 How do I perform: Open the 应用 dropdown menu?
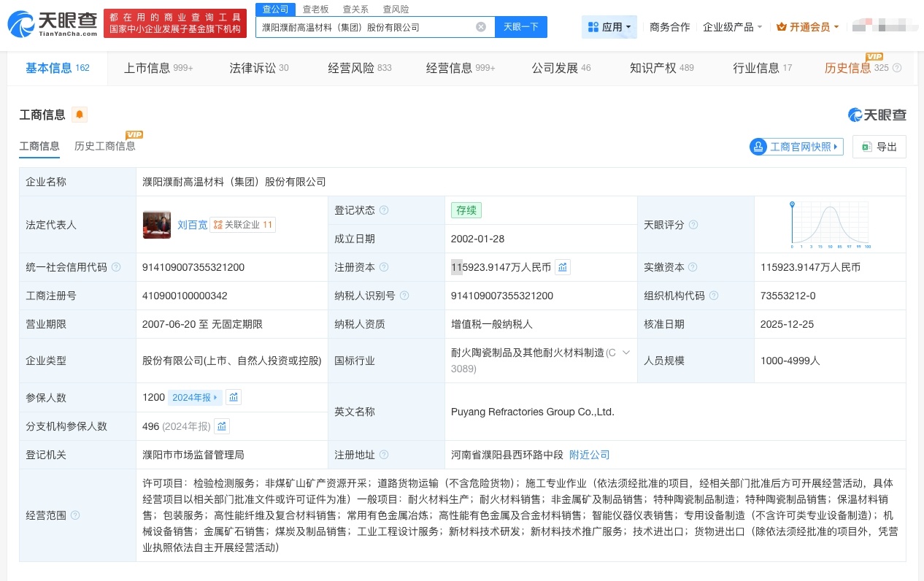pos(609,26)
